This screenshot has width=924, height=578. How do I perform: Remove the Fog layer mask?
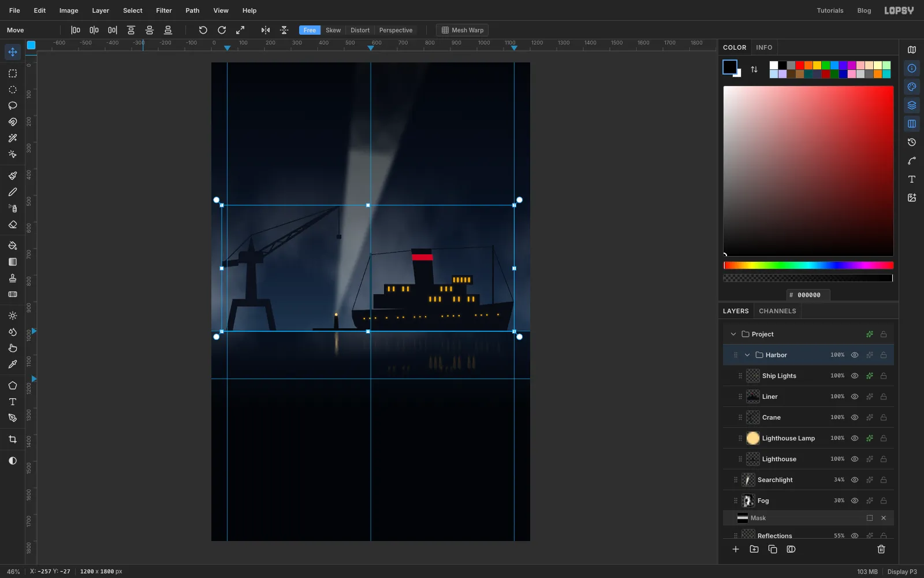click(884, 518)
